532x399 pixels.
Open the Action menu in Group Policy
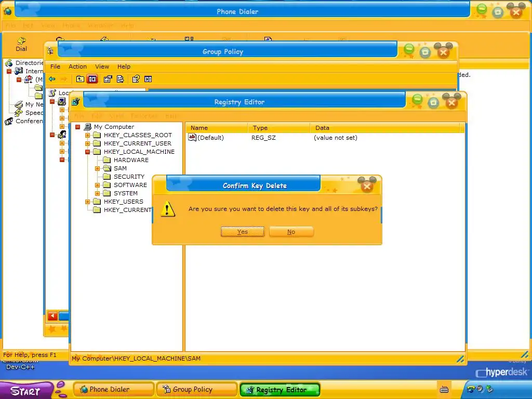[x=78, y=66]
